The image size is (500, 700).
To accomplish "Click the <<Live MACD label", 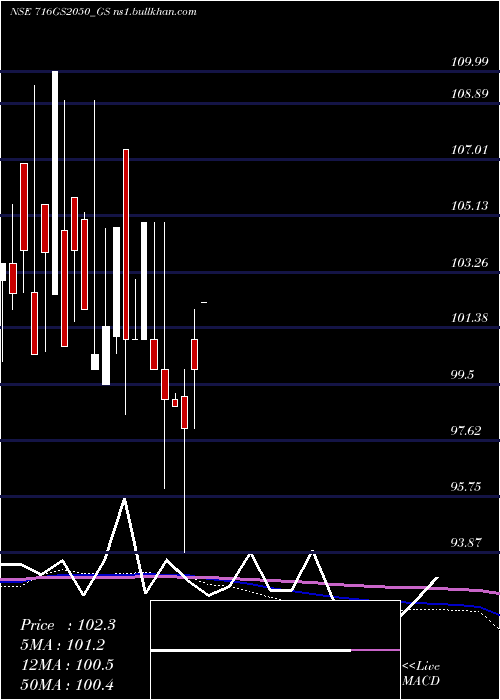I will (x=421, y=674).
